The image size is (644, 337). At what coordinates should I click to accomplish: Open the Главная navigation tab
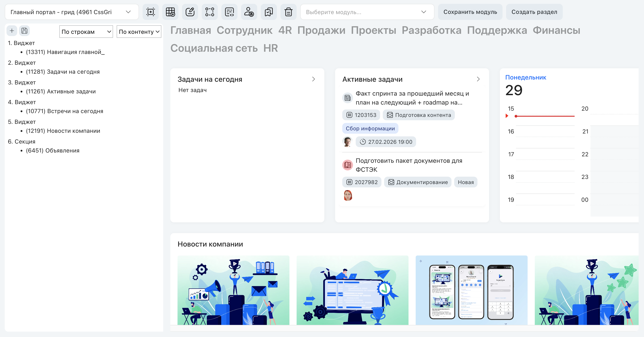[191, 30]
